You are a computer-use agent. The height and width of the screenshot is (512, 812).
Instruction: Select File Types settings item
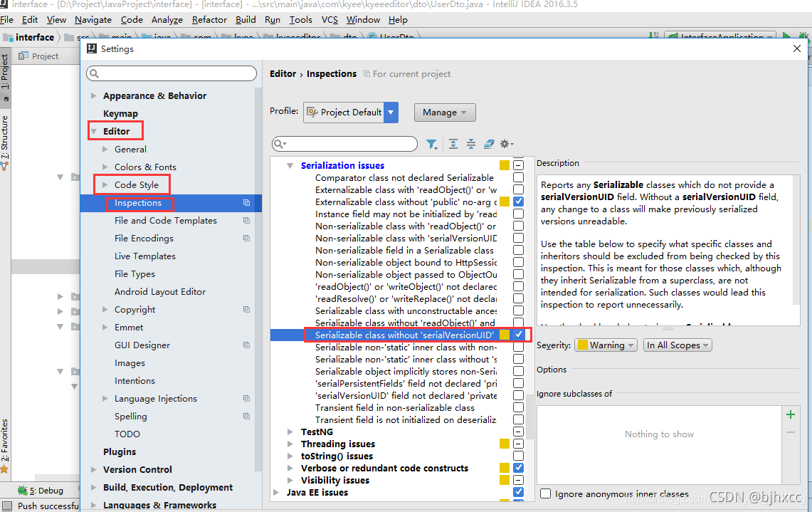tap(135, 273)
